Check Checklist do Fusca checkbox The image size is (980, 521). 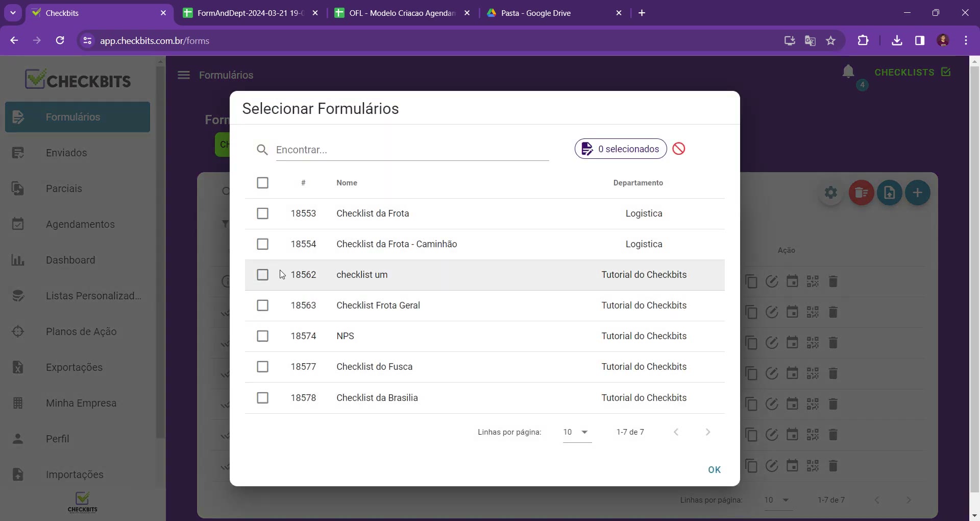point(262,367)
